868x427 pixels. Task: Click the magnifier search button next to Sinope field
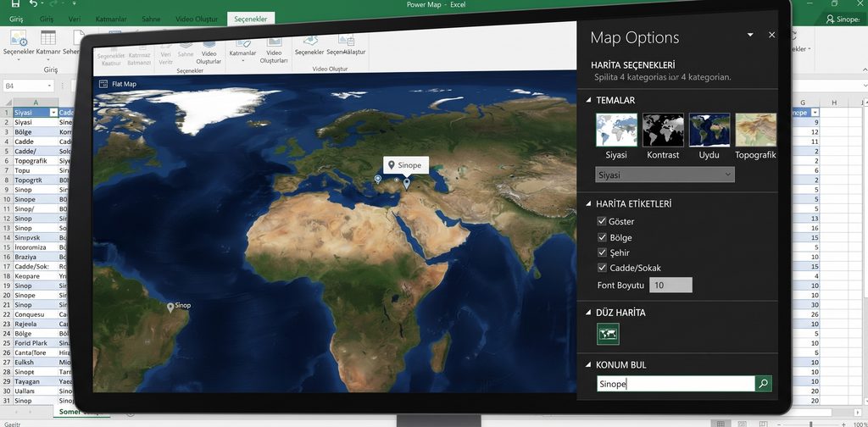pyautogui.click(x=764, y=383)
